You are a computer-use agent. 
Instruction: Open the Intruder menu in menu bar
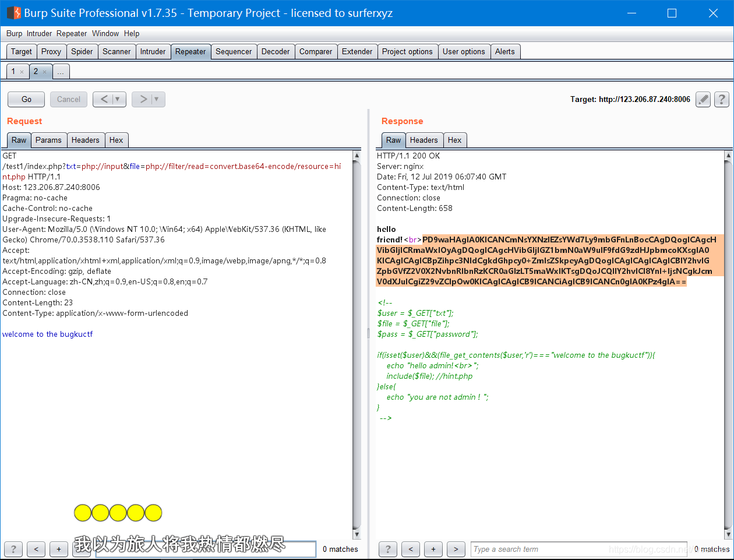(x=40, y=34)
